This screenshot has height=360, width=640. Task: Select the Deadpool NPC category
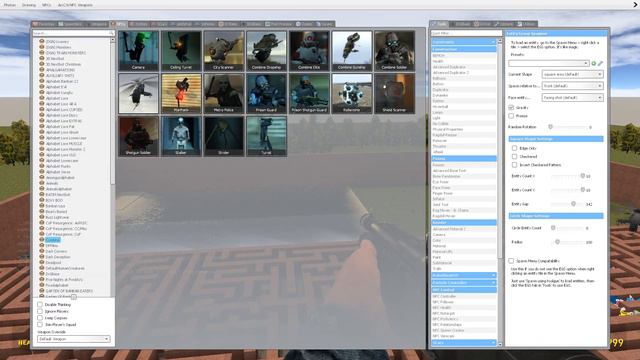(53, 263)
